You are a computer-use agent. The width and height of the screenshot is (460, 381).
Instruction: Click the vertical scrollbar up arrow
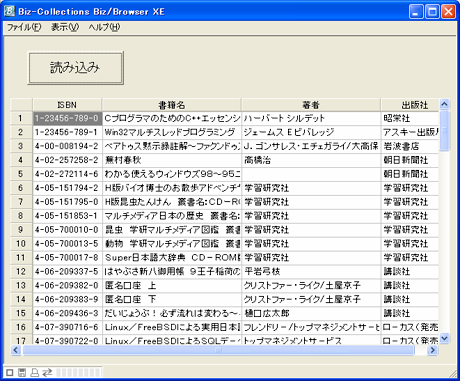(444, 104)
